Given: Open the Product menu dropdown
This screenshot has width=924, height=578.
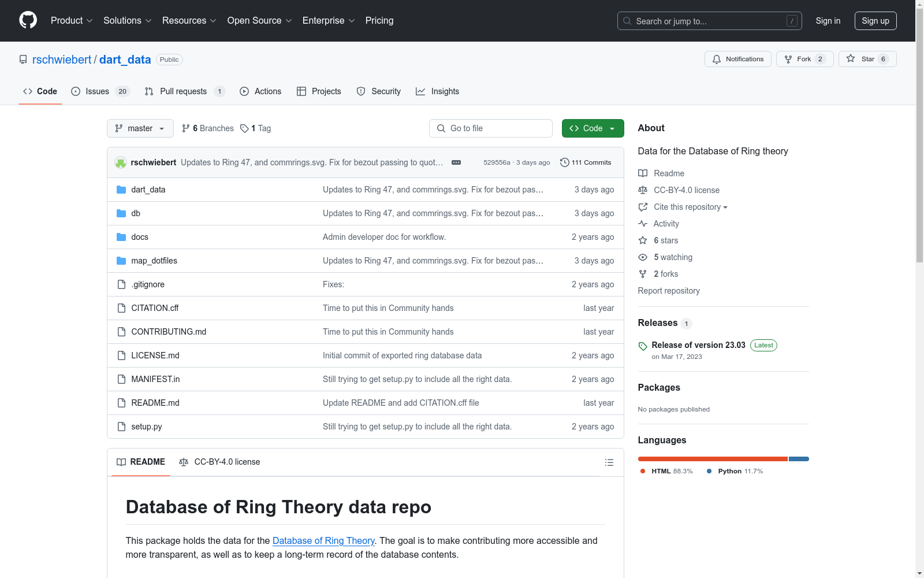Looking at the screenshot, I should click(x=72, y=21).
